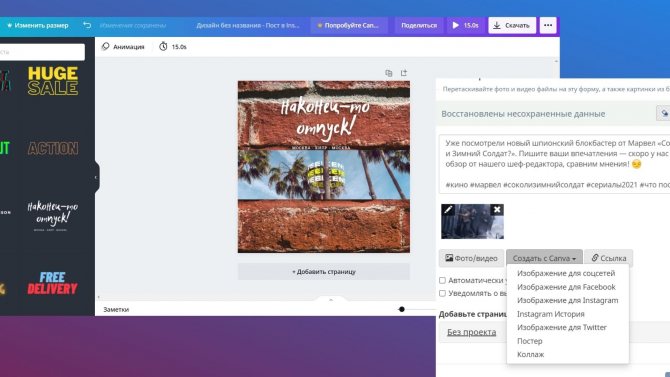Click the duplicate page icon above canvas
This screenshot has width=670, height=377.
(x=388, y=73)
